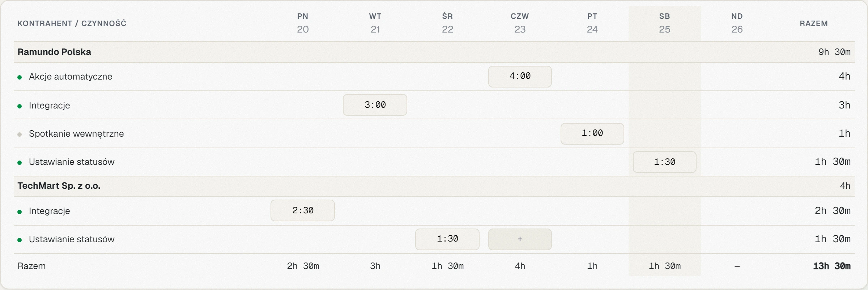
Task: Click the Spotkanie wewnętrzne activity label
Action: (x=76, y=134)
